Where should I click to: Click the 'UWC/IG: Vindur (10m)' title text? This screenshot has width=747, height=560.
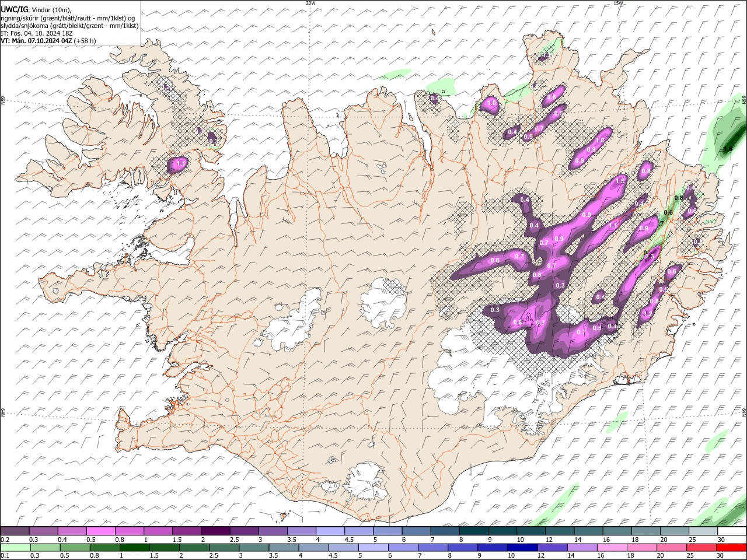tap(36, 9)
